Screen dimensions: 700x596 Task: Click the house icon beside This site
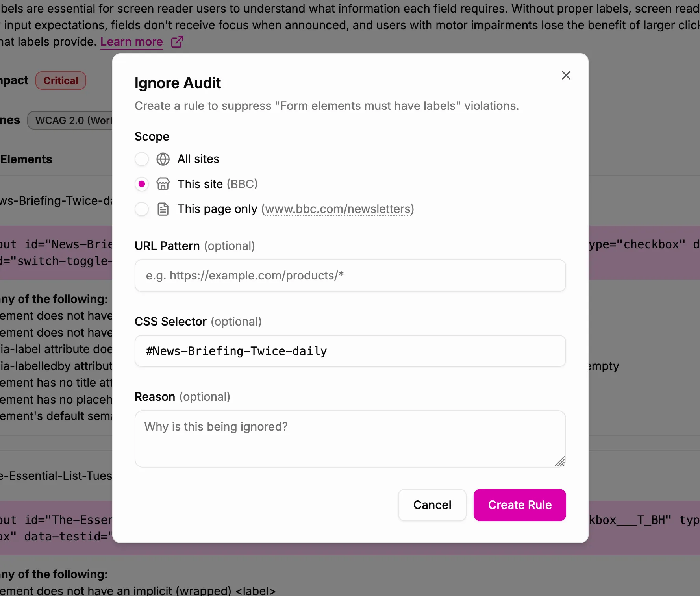(163, 184)
